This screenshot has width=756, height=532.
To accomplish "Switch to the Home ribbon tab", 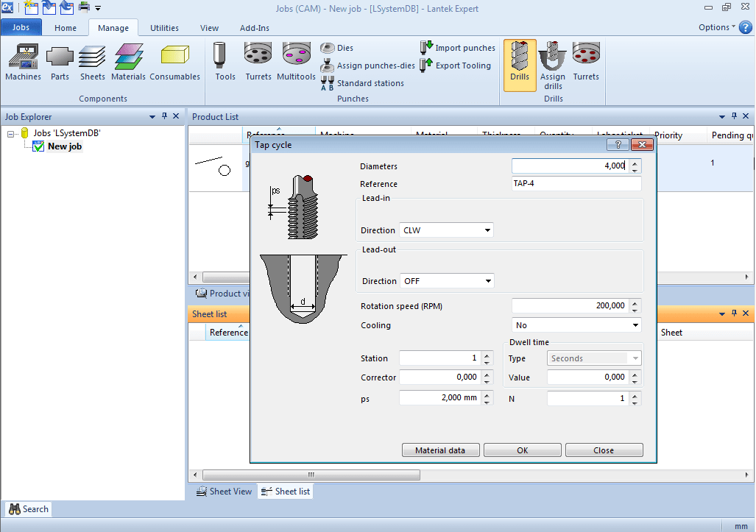I will pos(66,28).
